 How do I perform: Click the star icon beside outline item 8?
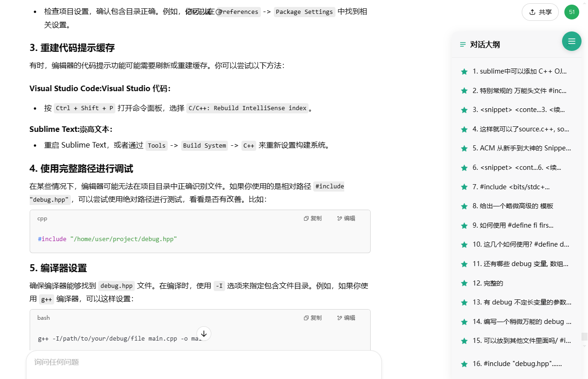[x=464, y=206]
